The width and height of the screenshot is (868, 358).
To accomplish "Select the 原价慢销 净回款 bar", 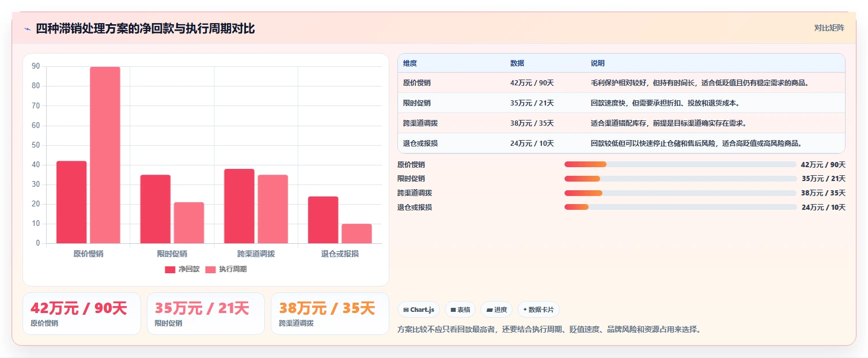I will [x=71, y=202].
